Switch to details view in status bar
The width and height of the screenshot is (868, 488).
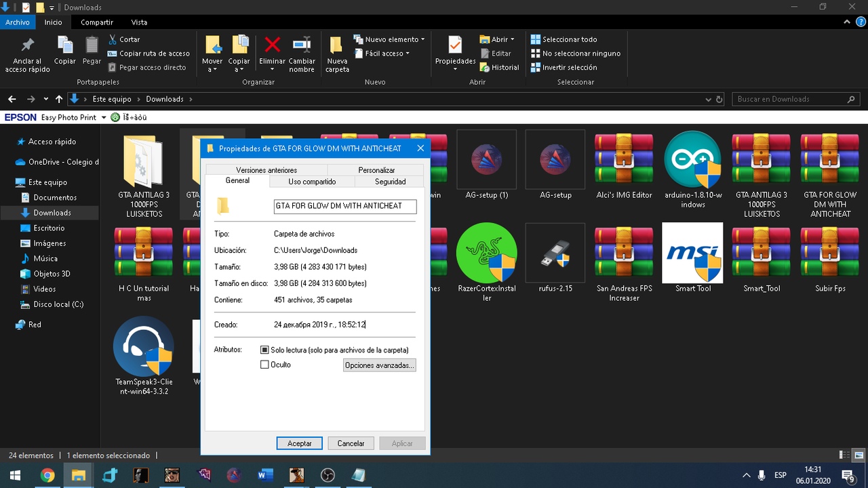click(x=844, y=455)
